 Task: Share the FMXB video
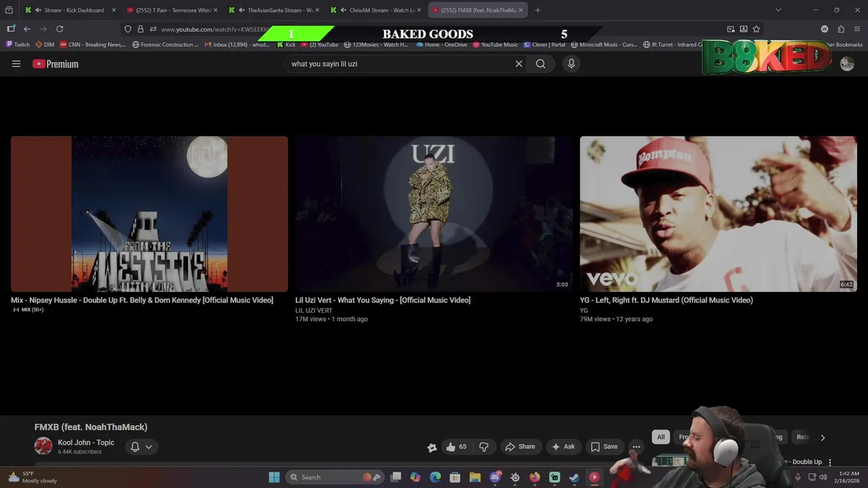(520, 447)
